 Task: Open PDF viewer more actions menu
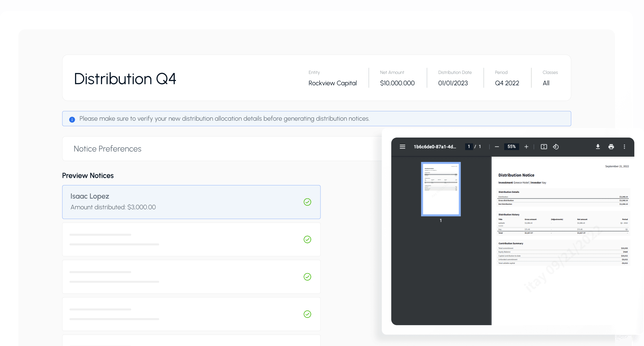click(x=624, y=147)
